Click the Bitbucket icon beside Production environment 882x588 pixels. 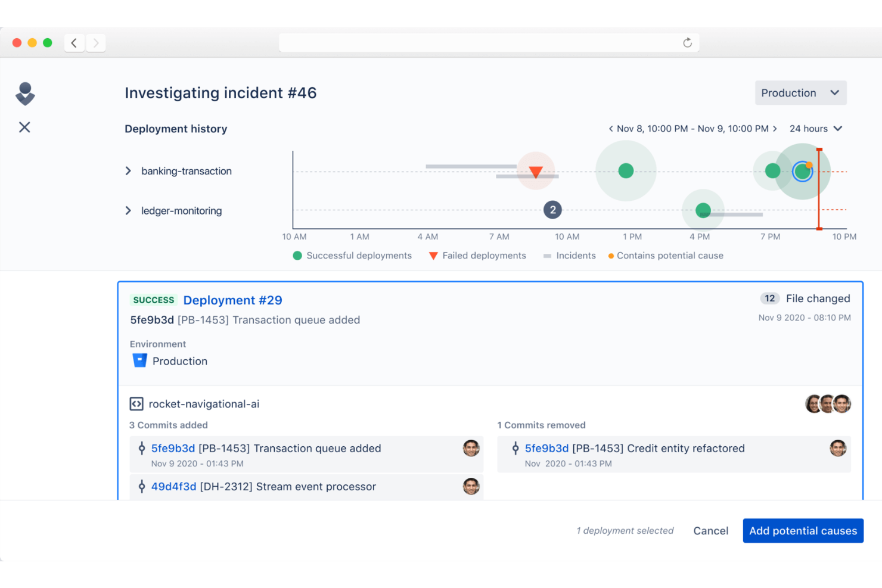click(139, 360)
